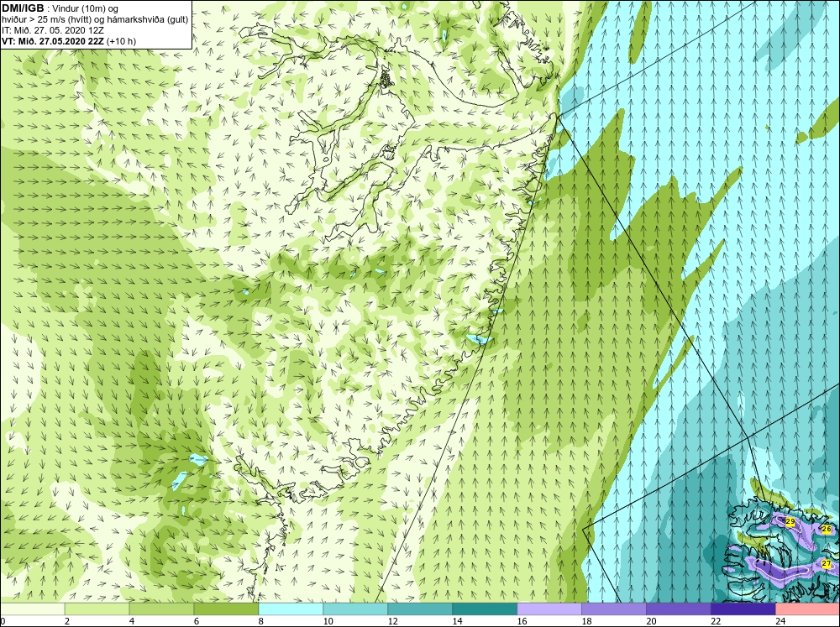Click the yellow gust label 26

[826, 529]
